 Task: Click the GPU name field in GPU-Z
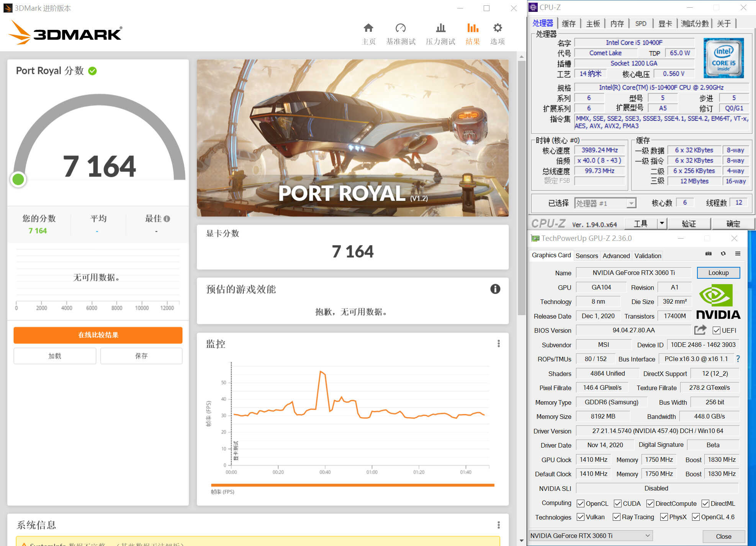pyautogui.click(x=633, y=273)
